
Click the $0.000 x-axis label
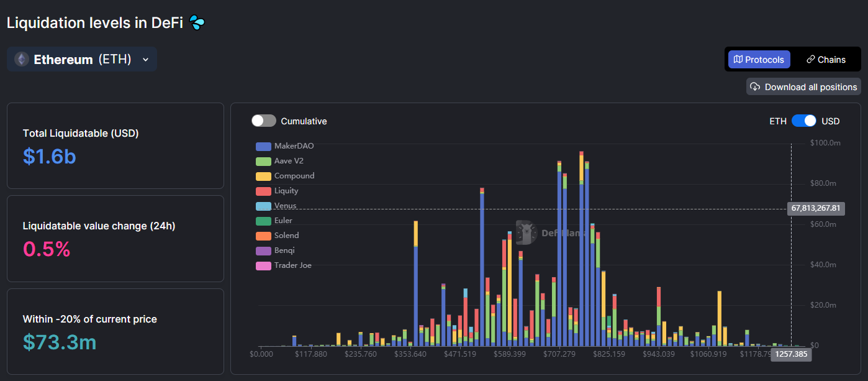[x=261, y=354]
